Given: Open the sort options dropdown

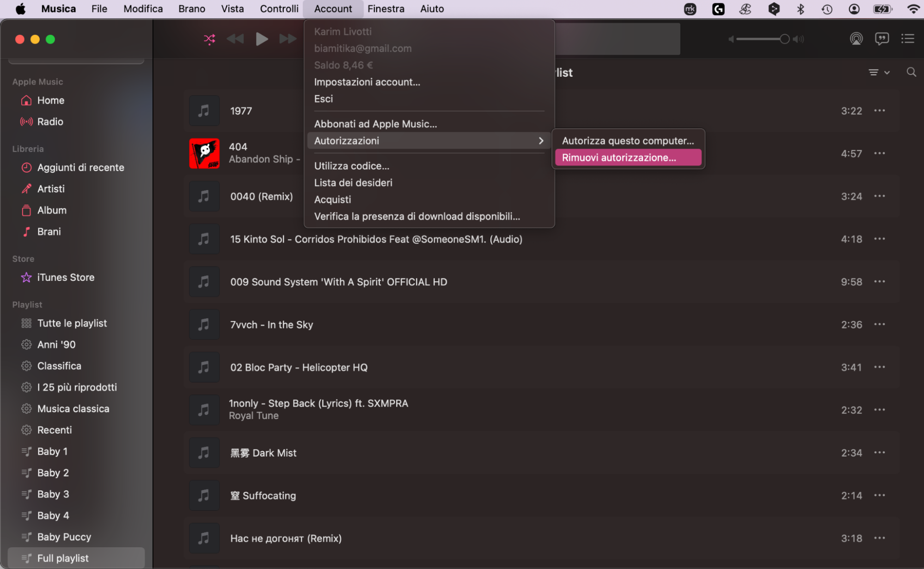Looking at the screenshot, I should (879, 72).
